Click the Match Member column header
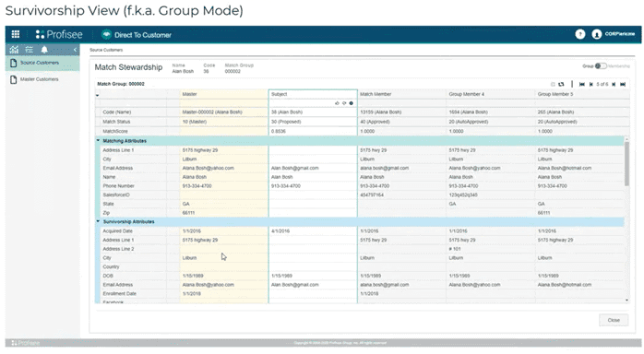 (401, 94)
